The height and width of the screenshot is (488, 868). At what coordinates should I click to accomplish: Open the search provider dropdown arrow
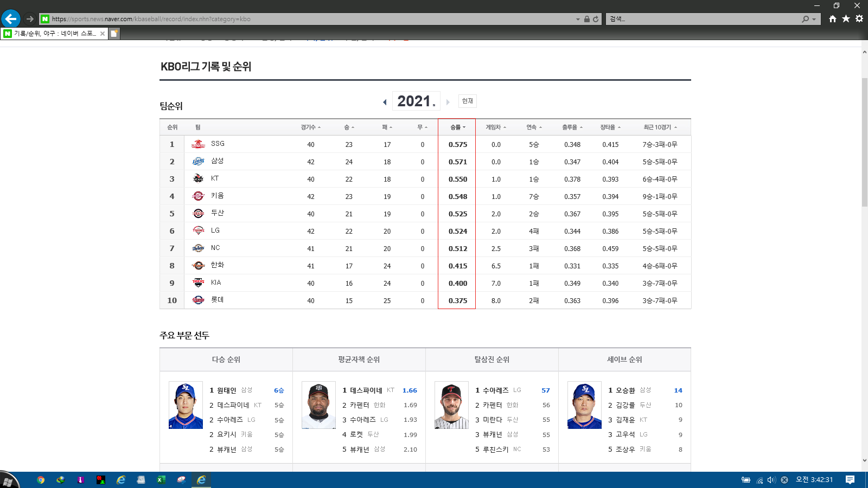[x=814, y=20]
